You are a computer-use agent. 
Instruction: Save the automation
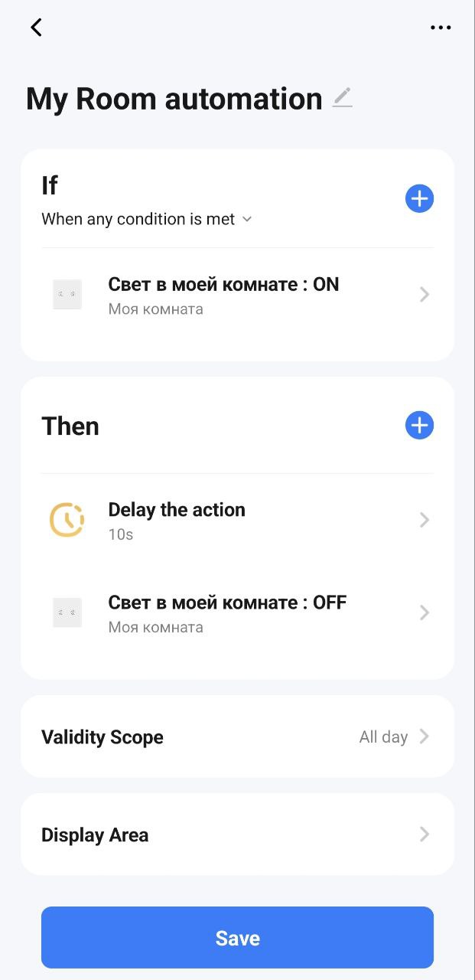coord(237,938)
